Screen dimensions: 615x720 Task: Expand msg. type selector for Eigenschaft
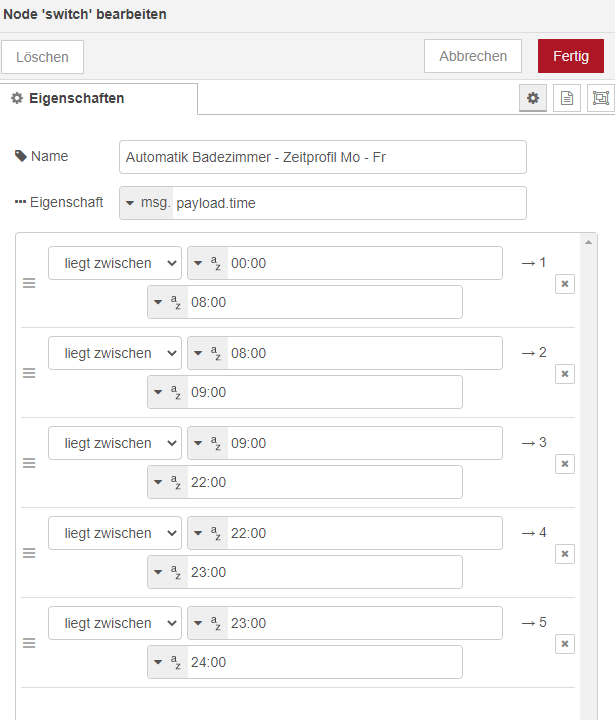point(147,203)
